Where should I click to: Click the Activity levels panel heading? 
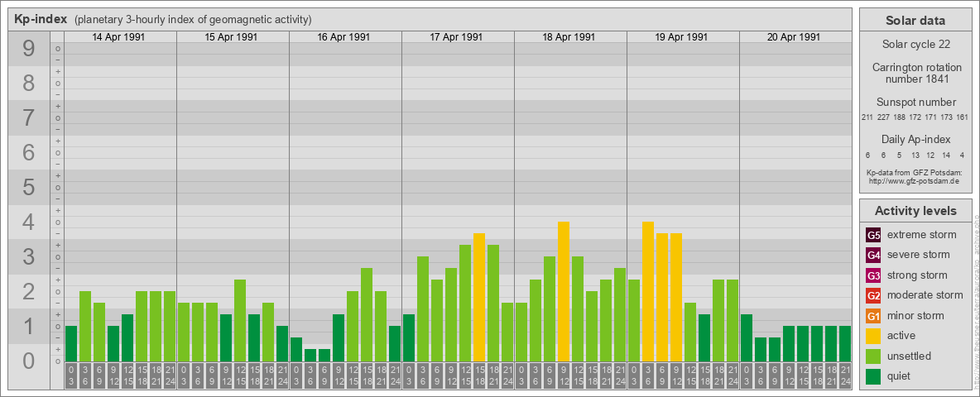coord(915,211)
